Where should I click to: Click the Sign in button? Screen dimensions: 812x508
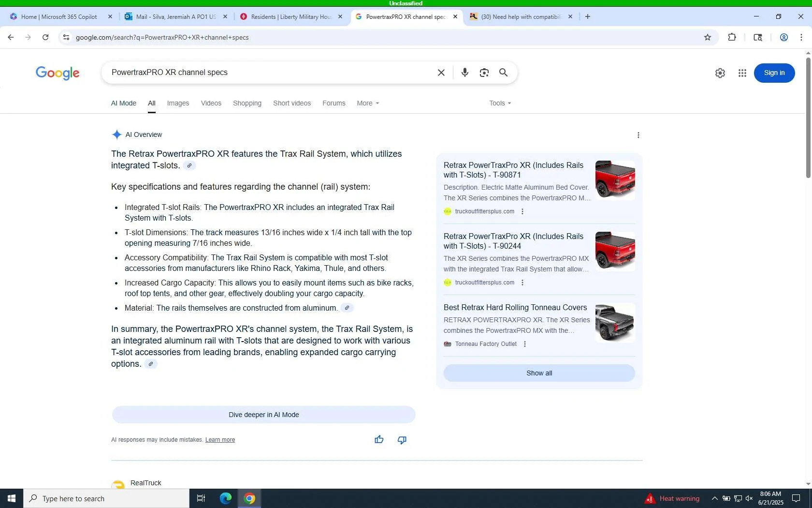point(774,73)
